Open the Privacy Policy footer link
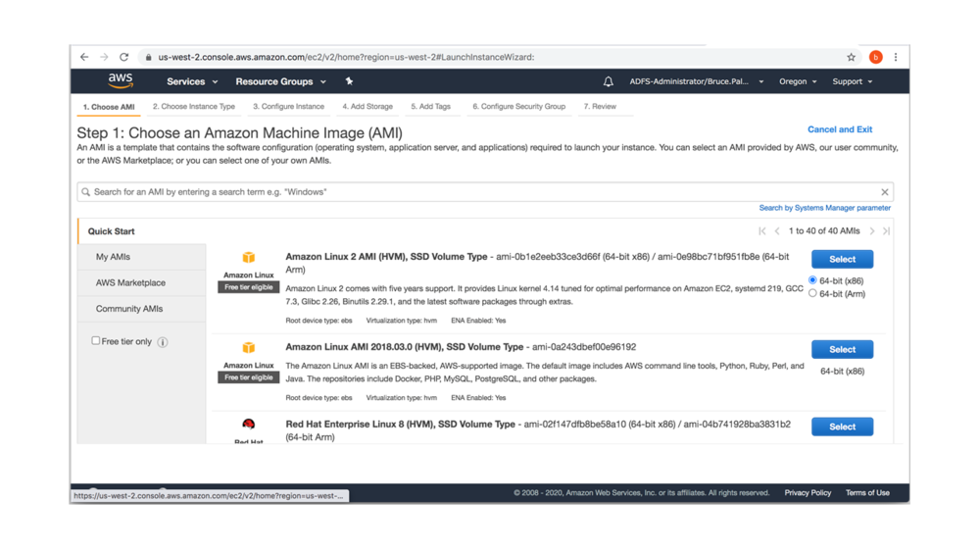Viewport: 980px width, 552px height. [808, 492]
